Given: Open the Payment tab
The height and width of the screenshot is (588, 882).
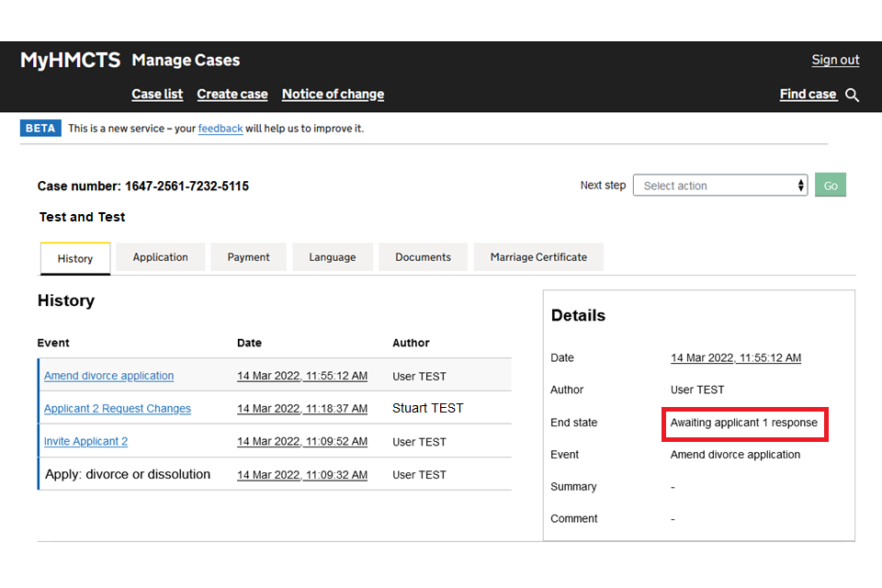Looking at the screenshot, I should click(248, 257).
